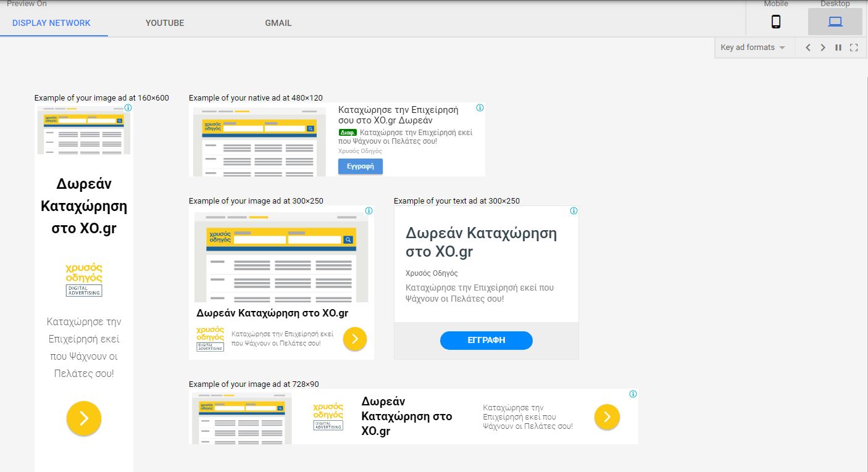Click the description text in the 160×600 ad
Screen dimensions: 868x472
pos(84,347)
